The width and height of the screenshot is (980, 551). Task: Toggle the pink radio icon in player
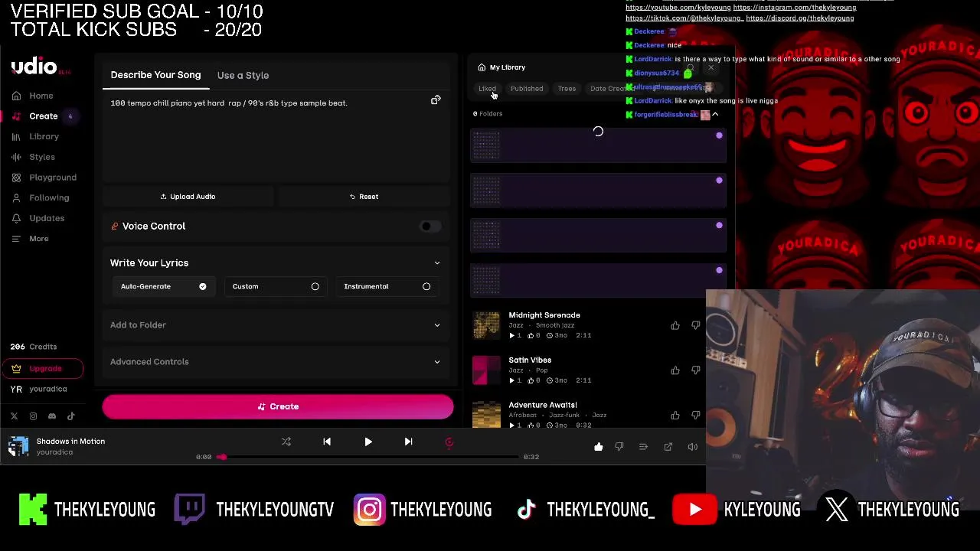pos(449,442)
